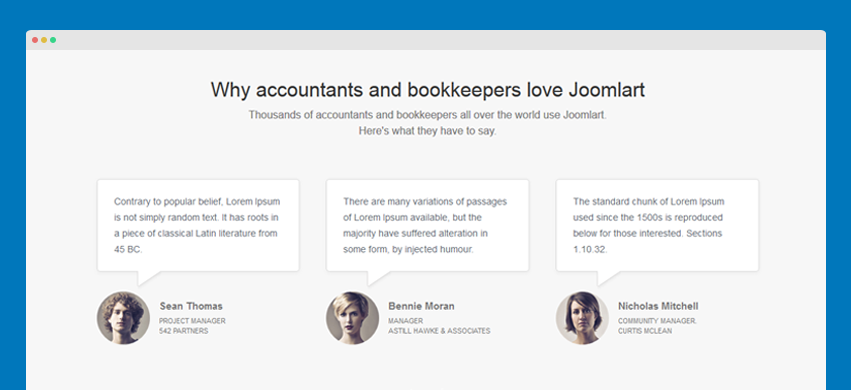Click the 542 PARTNERS company text
The height and width of the screenshot is (390, 851).
pyautogui.click(x=183, y=331)
